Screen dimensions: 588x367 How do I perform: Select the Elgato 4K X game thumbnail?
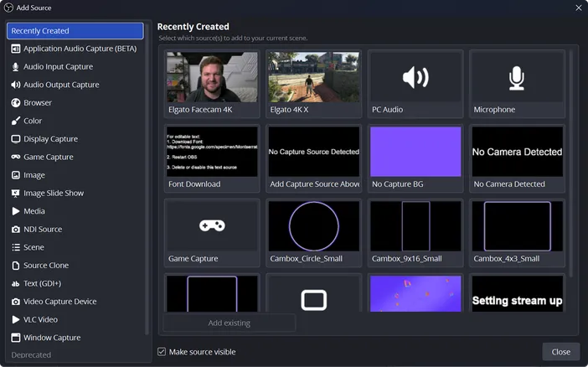point(314,77)
